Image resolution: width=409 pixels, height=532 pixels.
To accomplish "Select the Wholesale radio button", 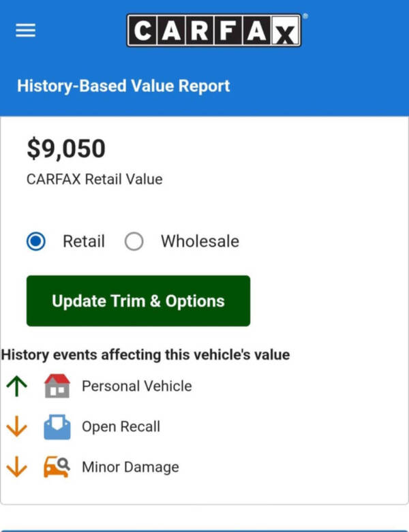I will click(134, 242).
